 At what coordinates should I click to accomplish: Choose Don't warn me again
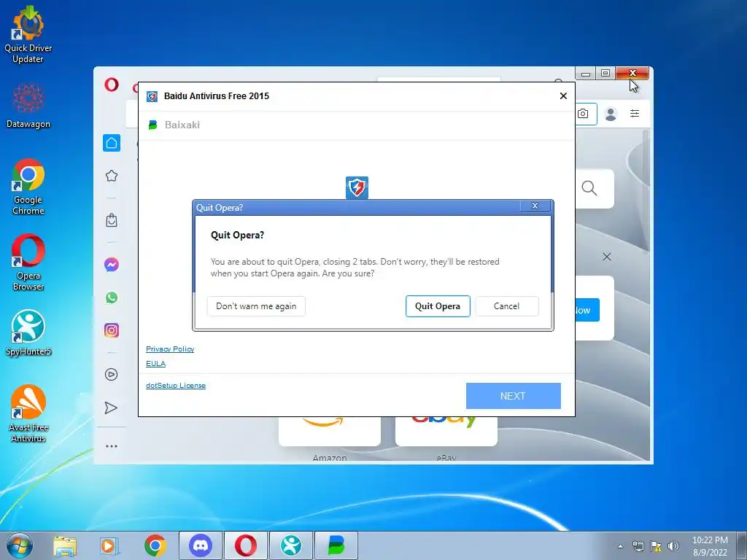tap(256, 306)
